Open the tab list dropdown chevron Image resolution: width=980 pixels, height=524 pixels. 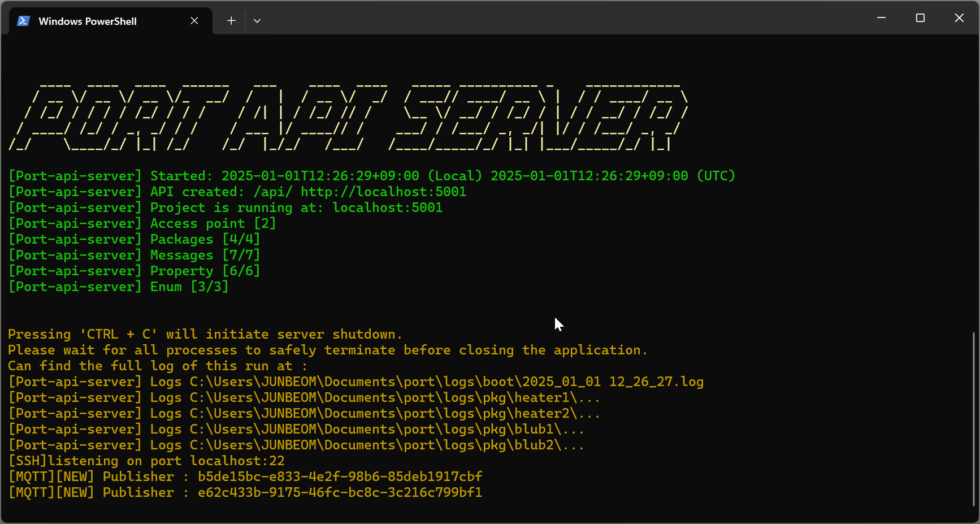[257, 20]
